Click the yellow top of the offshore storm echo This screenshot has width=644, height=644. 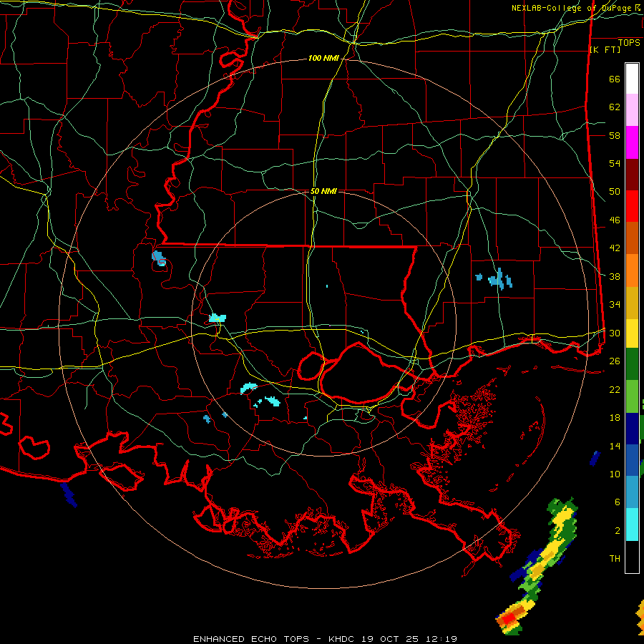(x=562, y=521)
